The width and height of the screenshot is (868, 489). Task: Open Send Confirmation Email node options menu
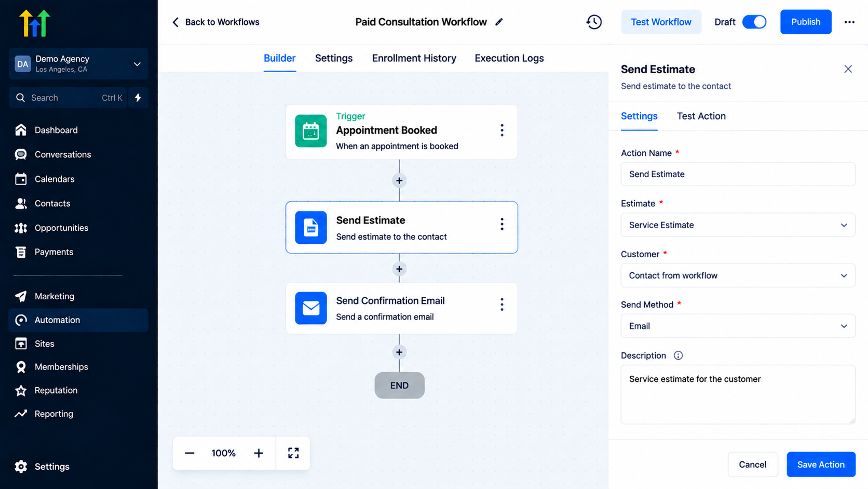tap(501, 305)
